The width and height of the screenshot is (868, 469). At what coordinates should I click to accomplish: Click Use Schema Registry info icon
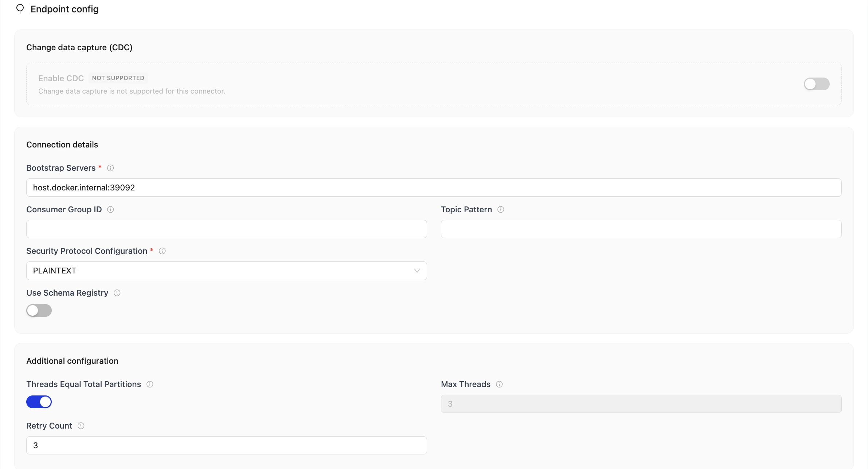[117, 293]
